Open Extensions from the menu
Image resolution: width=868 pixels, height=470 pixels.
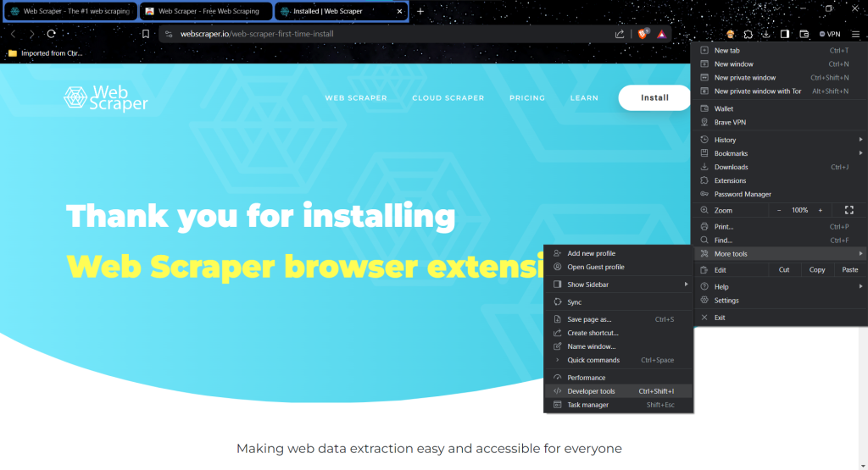[x=778, y=180]
